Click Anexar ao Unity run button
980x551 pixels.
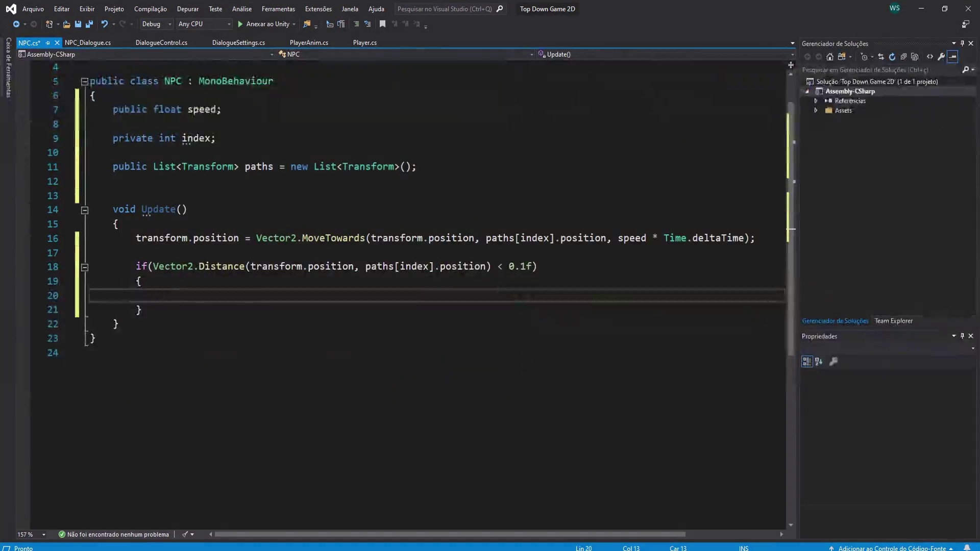point(263,24)
